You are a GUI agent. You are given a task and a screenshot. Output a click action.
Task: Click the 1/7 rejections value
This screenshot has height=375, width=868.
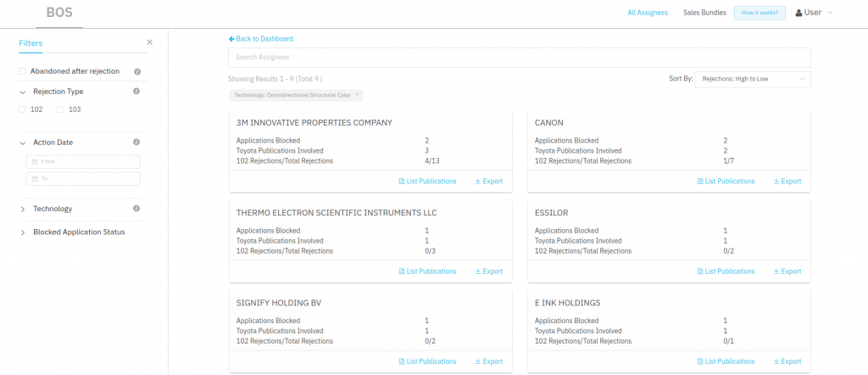[729, 161]
